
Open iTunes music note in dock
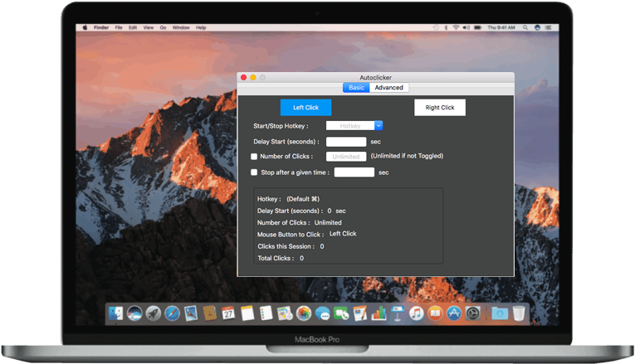pyautogui.click(x=417, y=313)
